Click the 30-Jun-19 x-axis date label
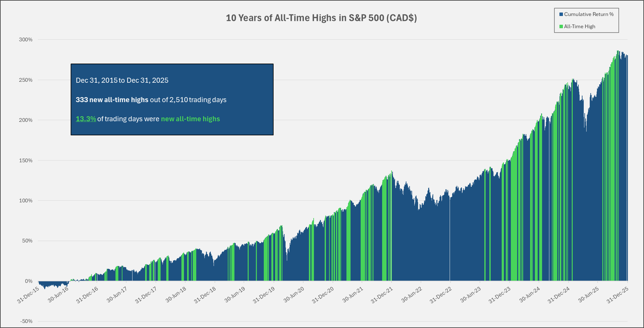 (x=235, y=295)
